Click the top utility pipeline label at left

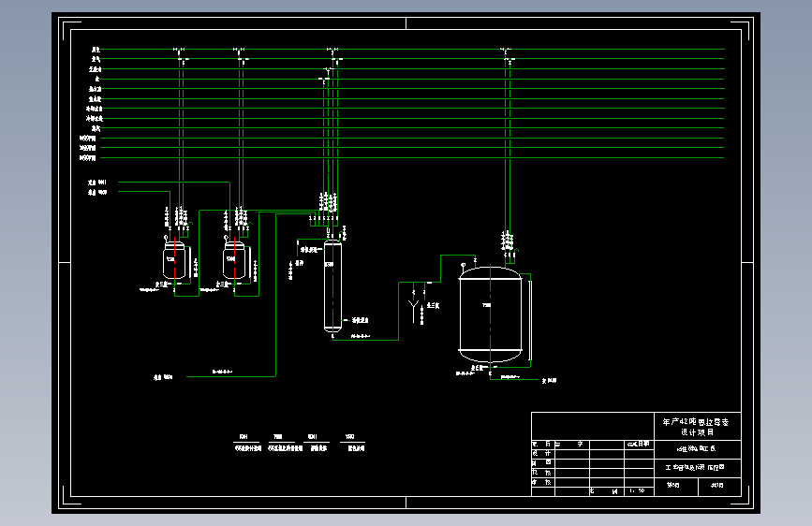[96, 50]
